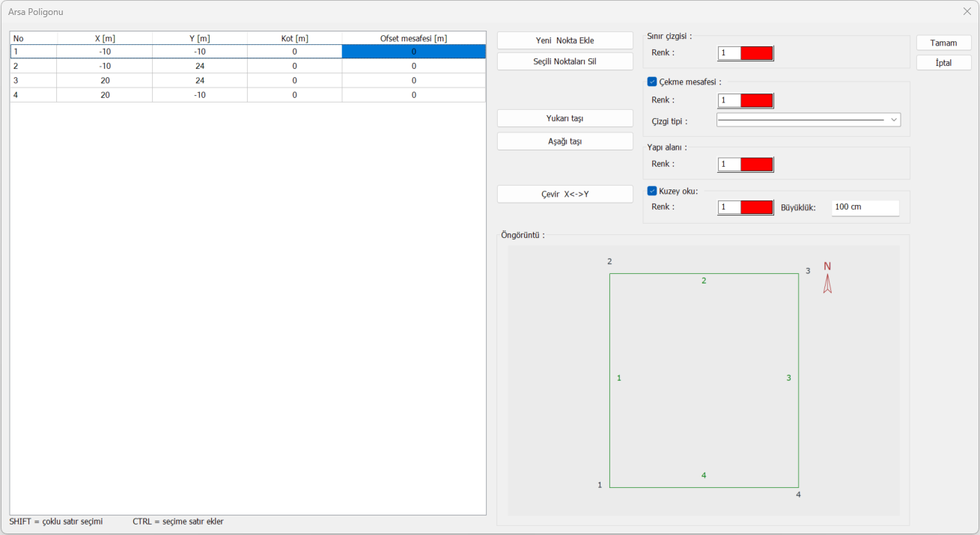
Task: Open the Çekme mesafesi color swatch
Action: (756, 100)
